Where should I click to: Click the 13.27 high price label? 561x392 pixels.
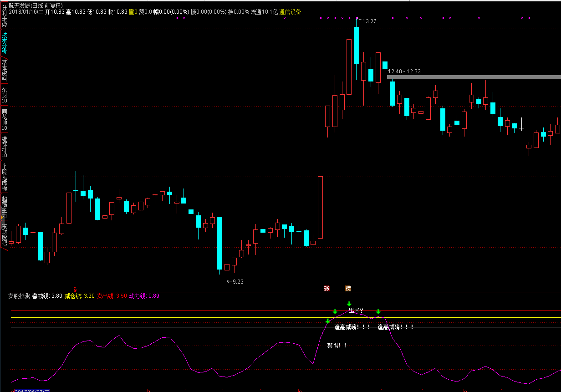[x=369, y=21]
